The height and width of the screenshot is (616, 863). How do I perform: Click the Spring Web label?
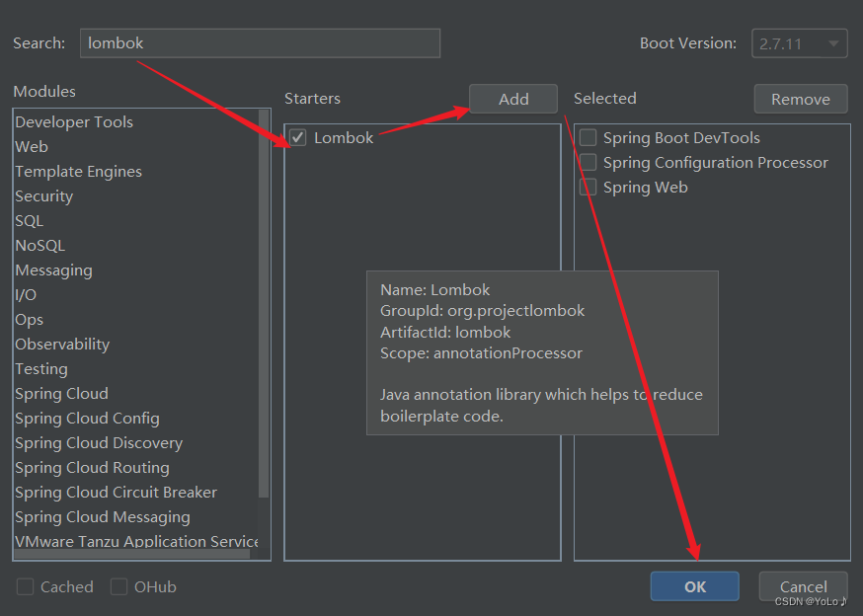tap(646, 188)
